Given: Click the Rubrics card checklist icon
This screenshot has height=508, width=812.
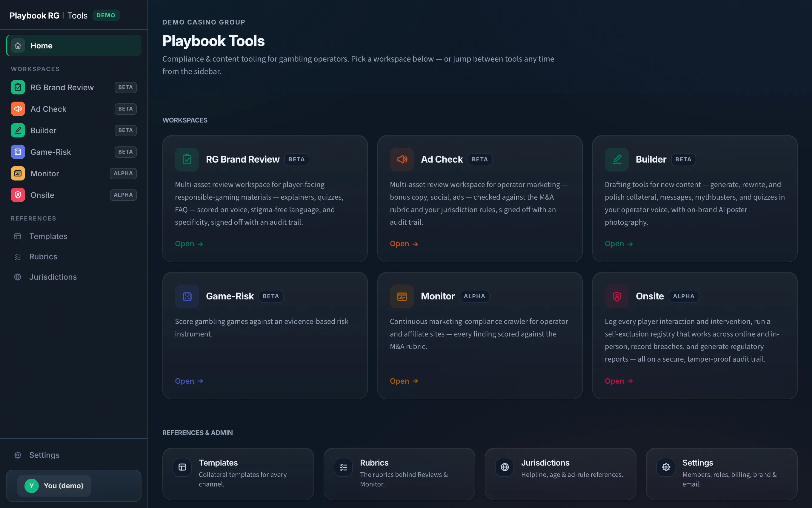Looking at the screenshot, I should 343,467.
